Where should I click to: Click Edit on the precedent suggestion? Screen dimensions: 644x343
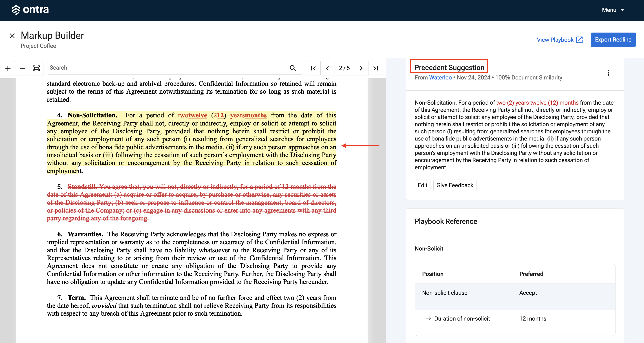423,185
